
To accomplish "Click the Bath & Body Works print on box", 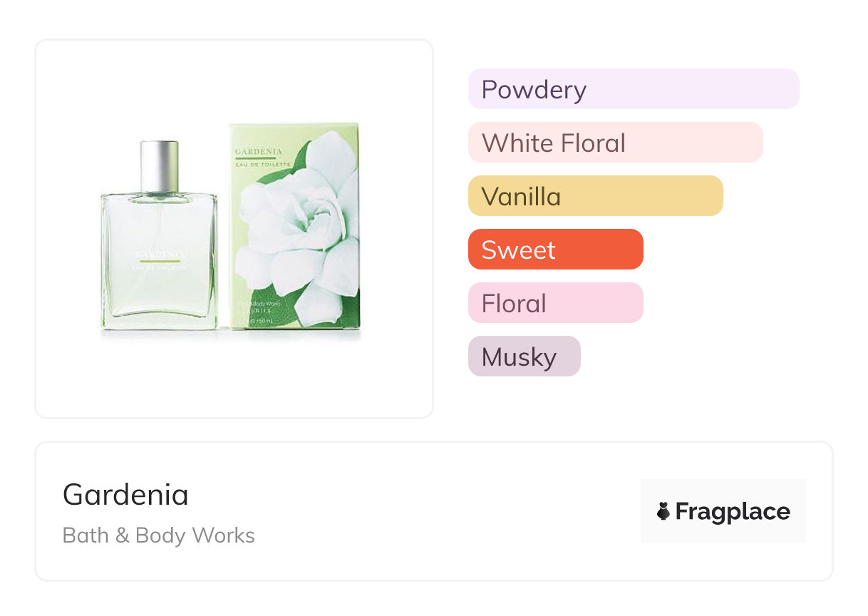I will (x=261, y=304).
